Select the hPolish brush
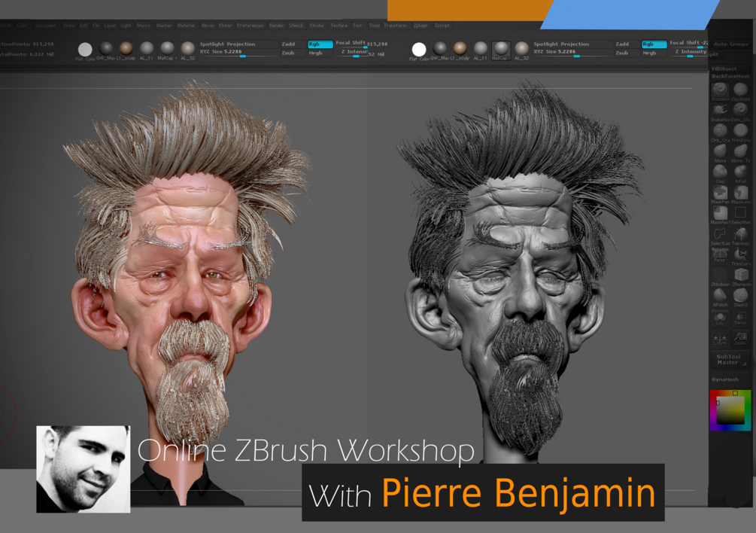 click(x=720, y=297)
